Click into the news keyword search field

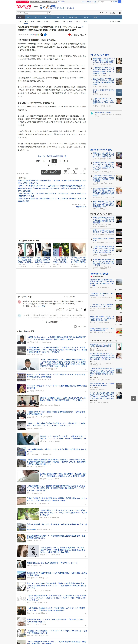32,13
